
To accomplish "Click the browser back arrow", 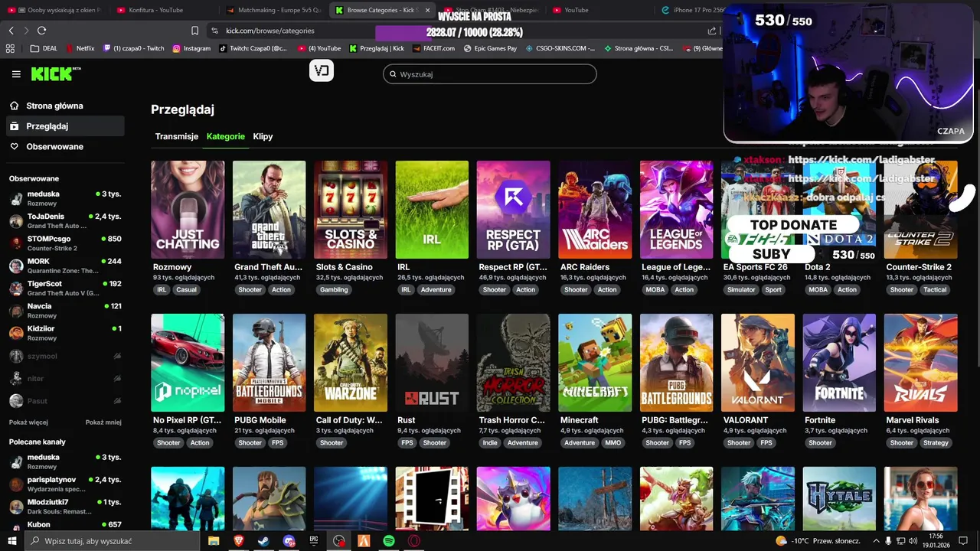I will [x=11, y=31].
